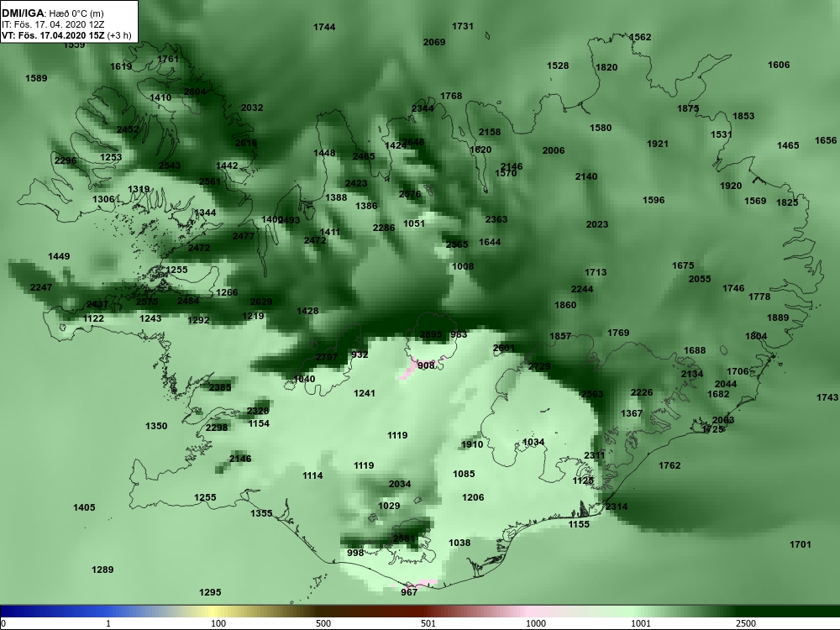Click the color scale label '100'
The image size is (840, 630).
pos(218,623)
